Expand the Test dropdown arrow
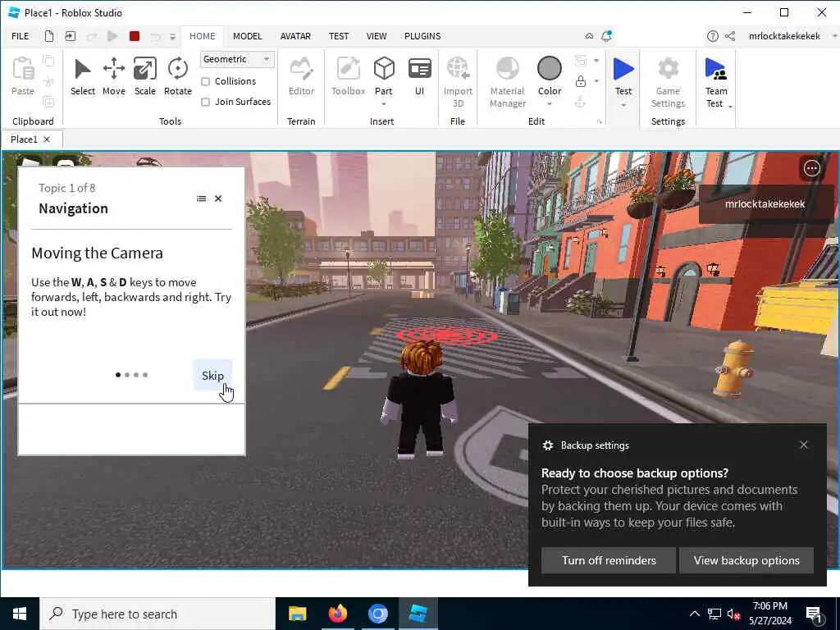The height and width of the screenshot is (630, 840). click(623, 104)
